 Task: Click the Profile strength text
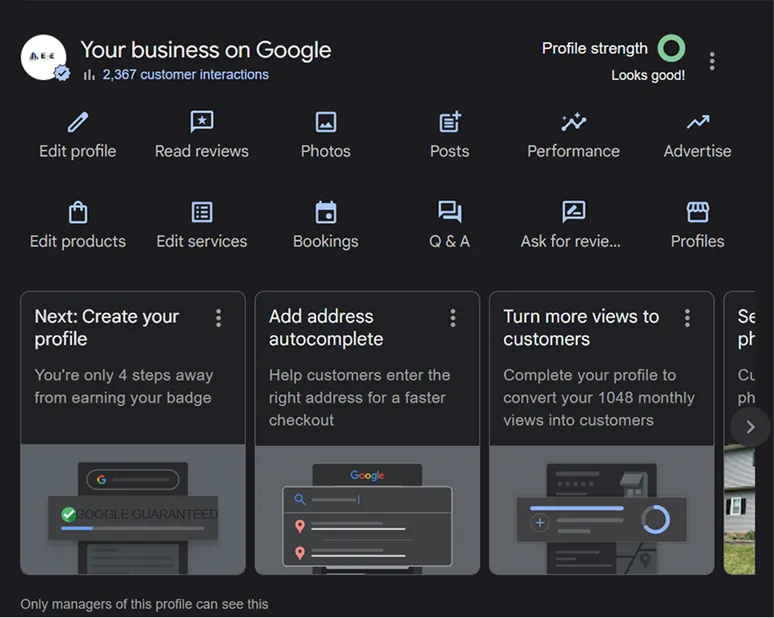[595, 48]
